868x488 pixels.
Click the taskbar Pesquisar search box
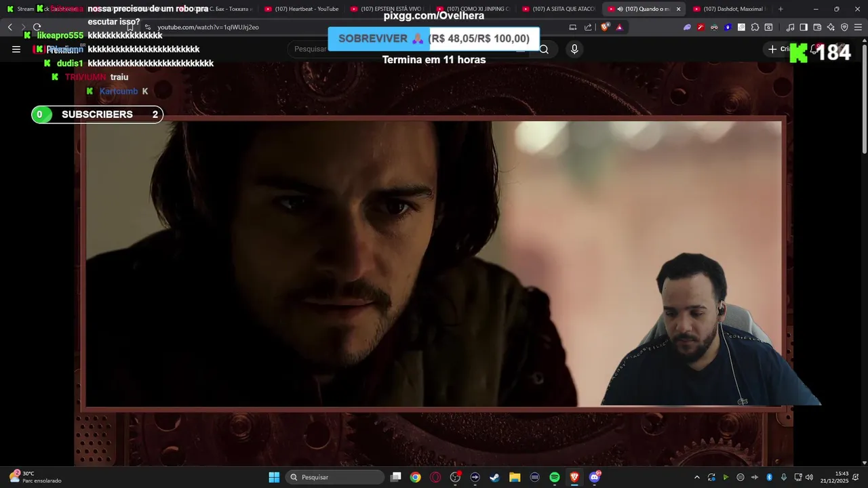[335, 477]
